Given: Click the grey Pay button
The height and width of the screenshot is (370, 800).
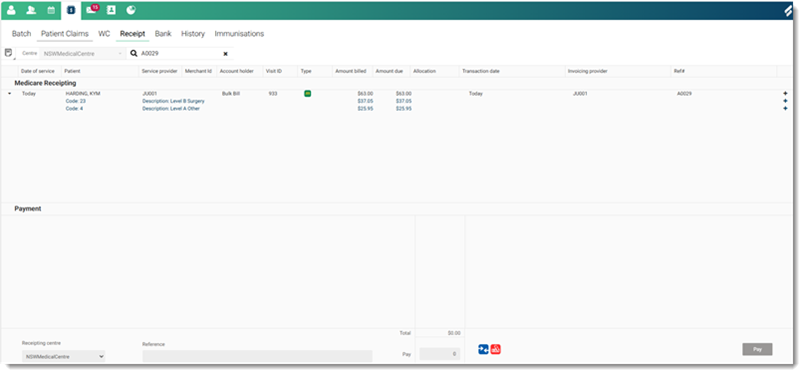Looking at the screenshot, I should [x=757, y=350].
